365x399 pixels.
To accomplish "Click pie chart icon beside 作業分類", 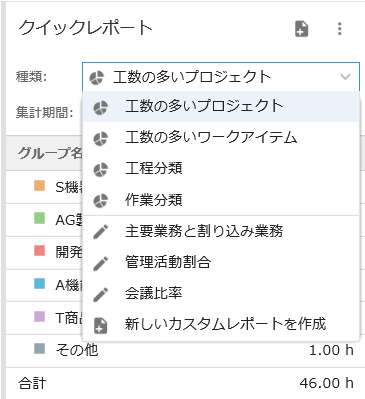I will point(101,201).
